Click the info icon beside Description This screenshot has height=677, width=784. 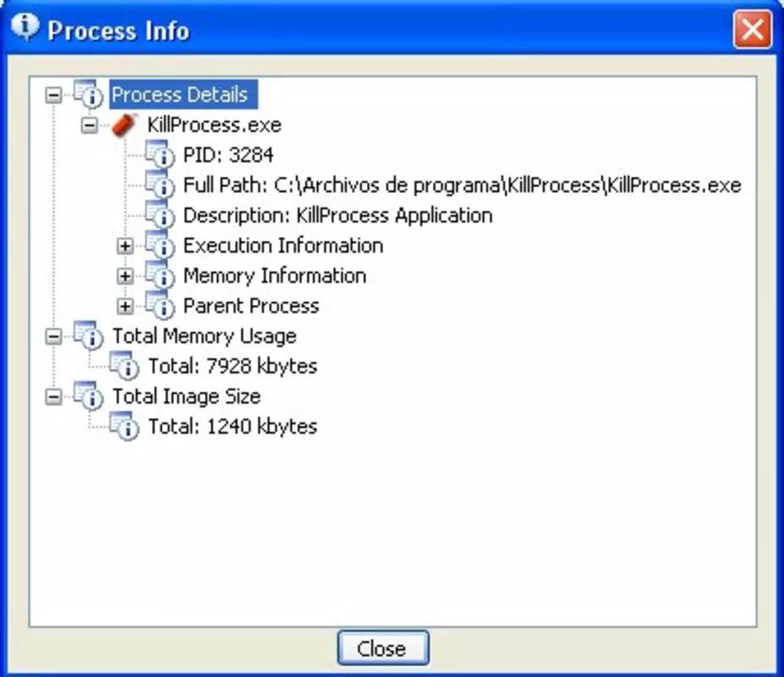coord(160,215)
